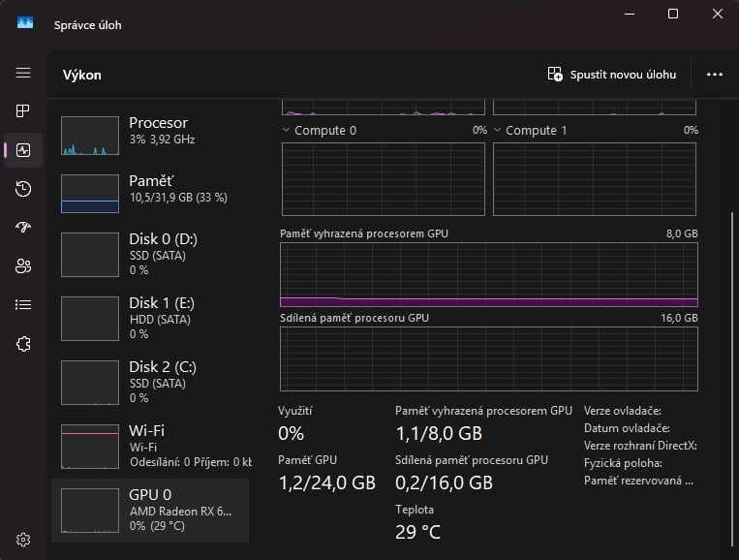Image resolution: width=739 pixels, height=560 pixels.
Task: Open the Users page icon in sidebar
Action: (x=23, y=266)
